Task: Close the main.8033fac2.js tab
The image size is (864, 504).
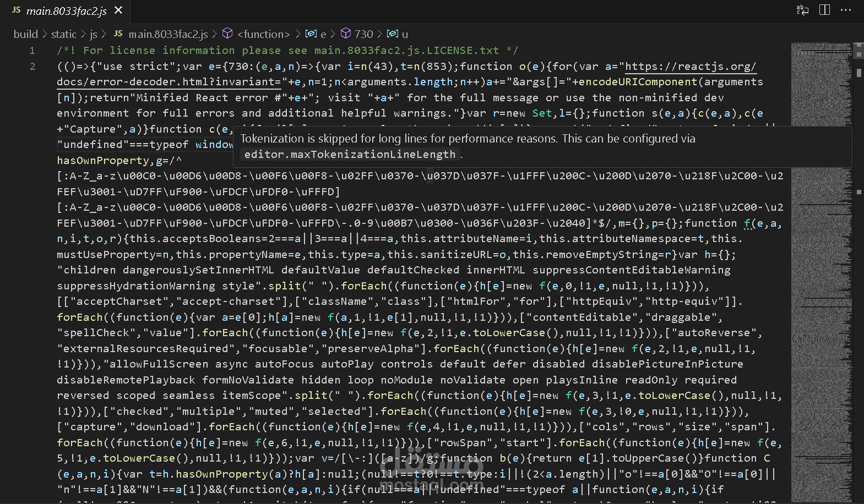Action: pos(118,10)
